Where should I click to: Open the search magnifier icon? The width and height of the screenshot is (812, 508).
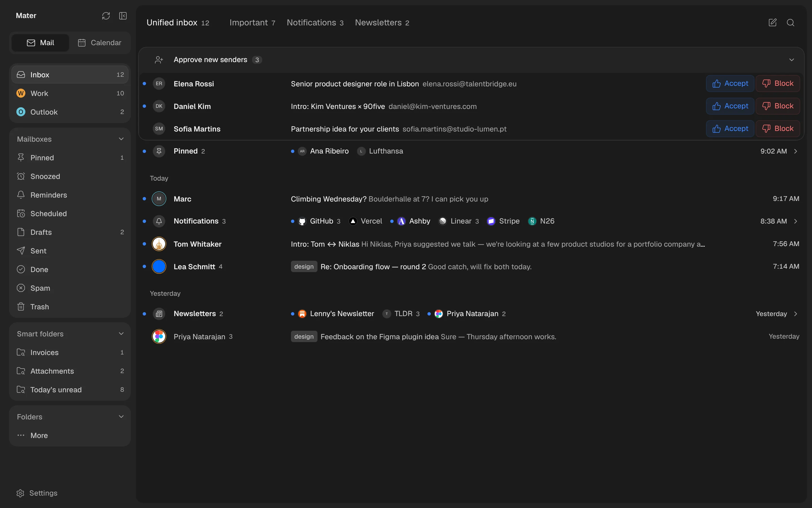coord(791,23)
